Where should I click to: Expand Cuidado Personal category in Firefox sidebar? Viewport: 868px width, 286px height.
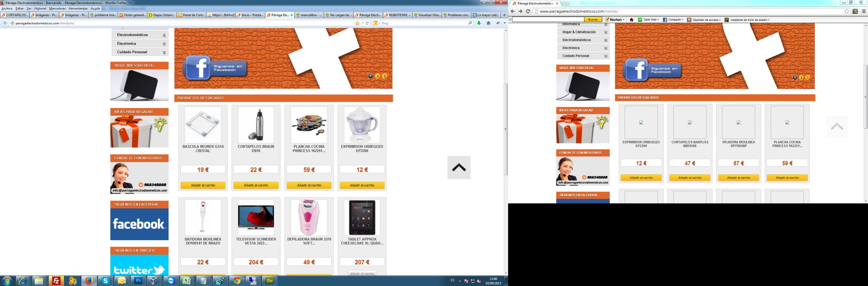[x=164, y=52]
